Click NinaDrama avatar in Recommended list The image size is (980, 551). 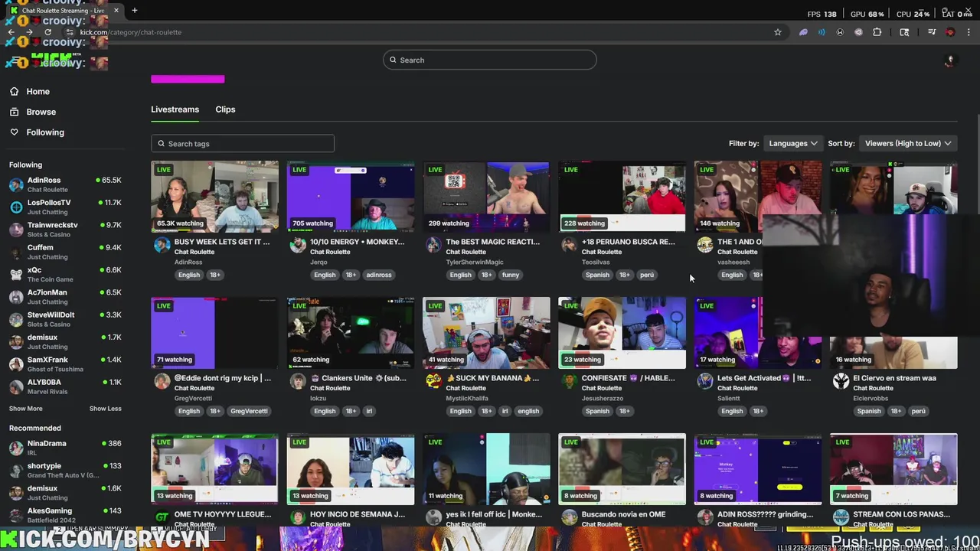[x=16, y=448]
